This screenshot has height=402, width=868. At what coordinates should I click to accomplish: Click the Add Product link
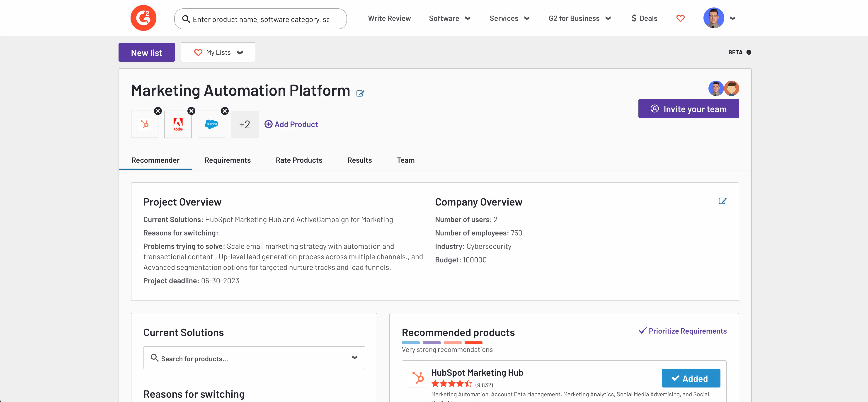[x=291, y=124]
